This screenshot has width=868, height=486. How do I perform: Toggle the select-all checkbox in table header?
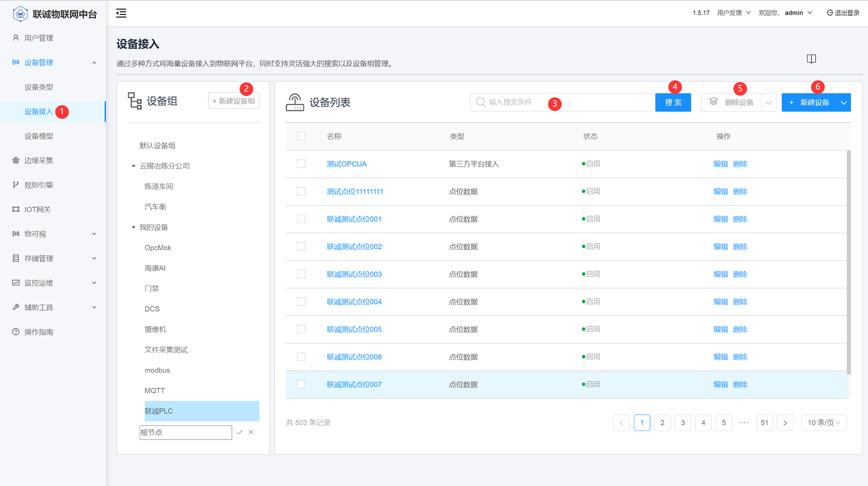[x=301, y=136]
